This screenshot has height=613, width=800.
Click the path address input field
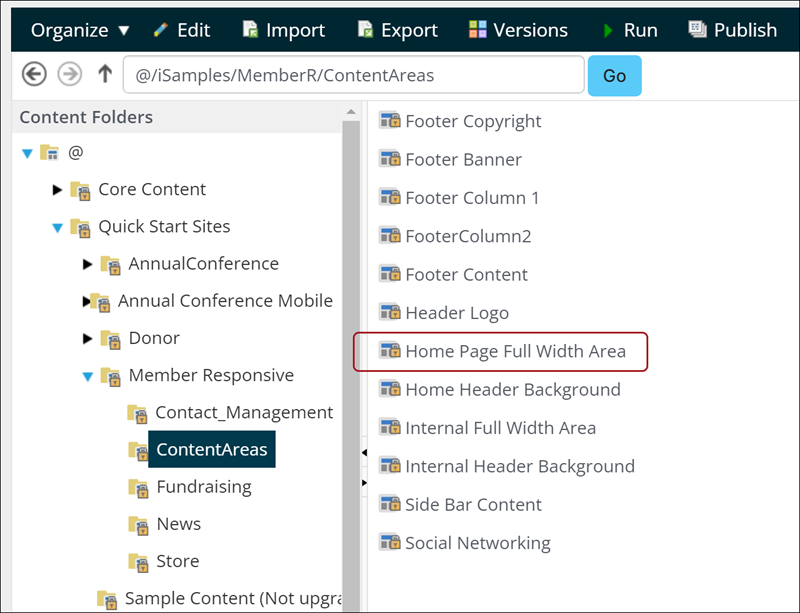pos(354,75)
